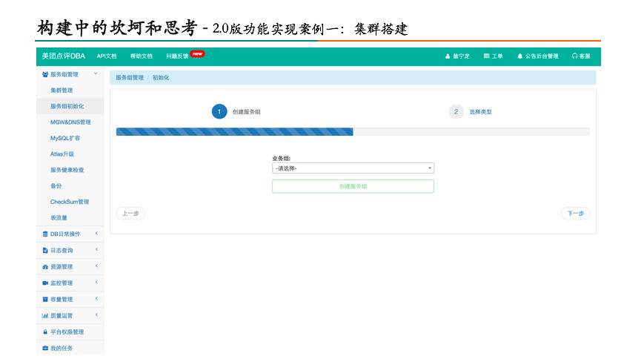The height and width of the screenshot is (359, 644).
Task: Expand the 资源管理 section chevron
Action: click(96, 266)
